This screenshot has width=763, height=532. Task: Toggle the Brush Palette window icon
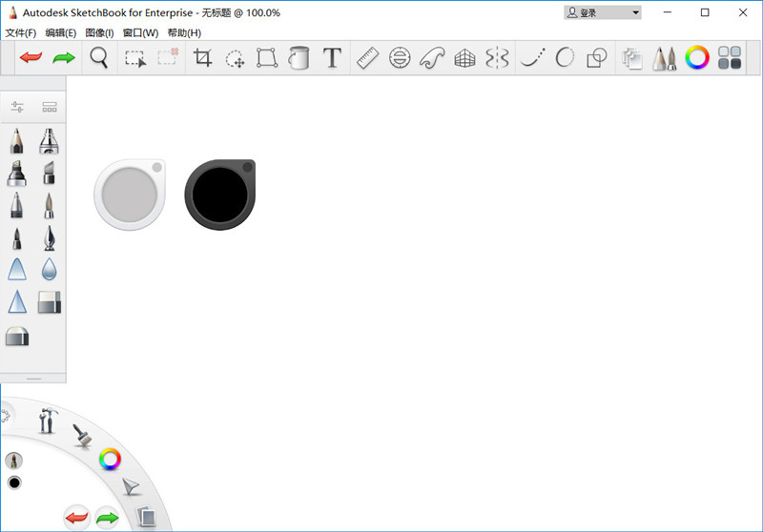pos(664,58)
